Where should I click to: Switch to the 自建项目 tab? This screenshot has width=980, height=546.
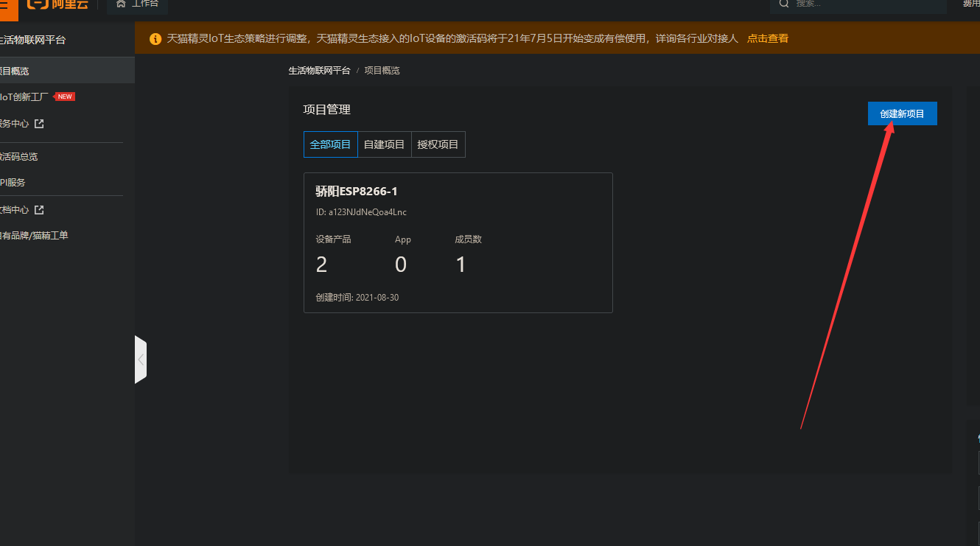point(385,144)
